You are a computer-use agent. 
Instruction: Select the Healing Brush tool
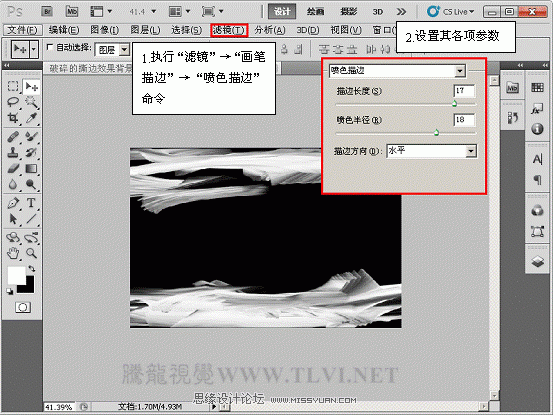click(13, 136)
